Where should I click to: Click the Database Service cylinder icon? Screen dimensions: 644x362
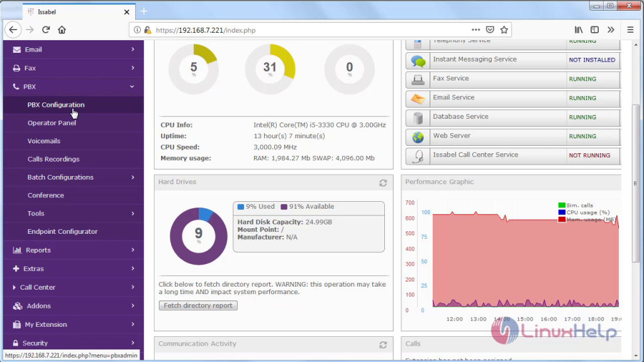[418, 118]
